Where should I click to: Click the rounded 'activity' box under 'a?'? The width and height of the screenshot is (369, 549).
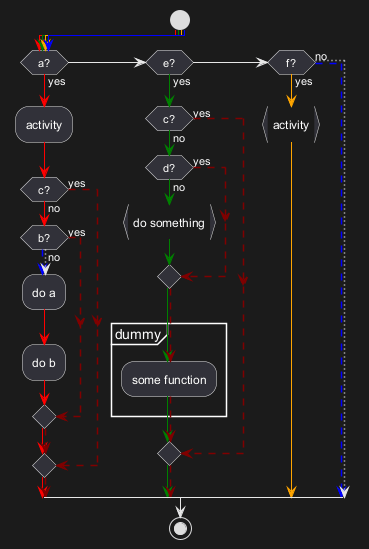tap(44, 125)
